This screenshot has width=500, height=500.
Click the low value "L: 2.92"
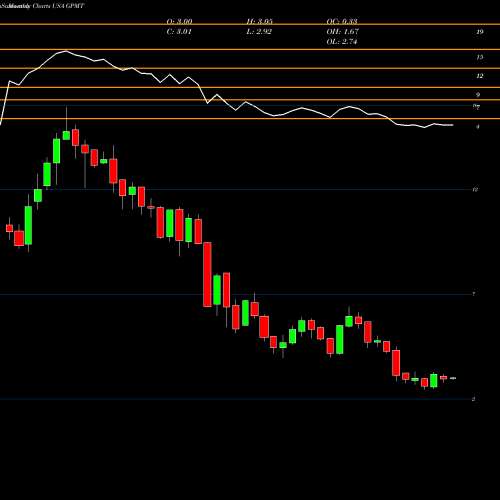(x=259, y=32)
